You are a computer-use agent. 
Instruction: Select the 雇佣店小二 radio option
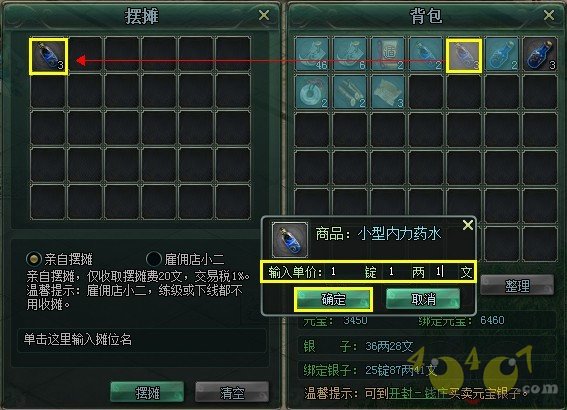153,259
